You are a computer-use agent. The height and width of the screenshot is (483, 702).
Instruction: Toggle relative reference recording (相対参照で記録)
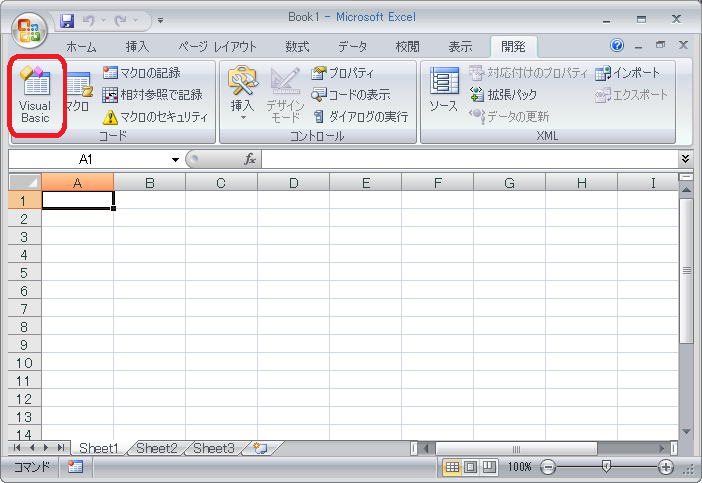(x=152, y=94)
